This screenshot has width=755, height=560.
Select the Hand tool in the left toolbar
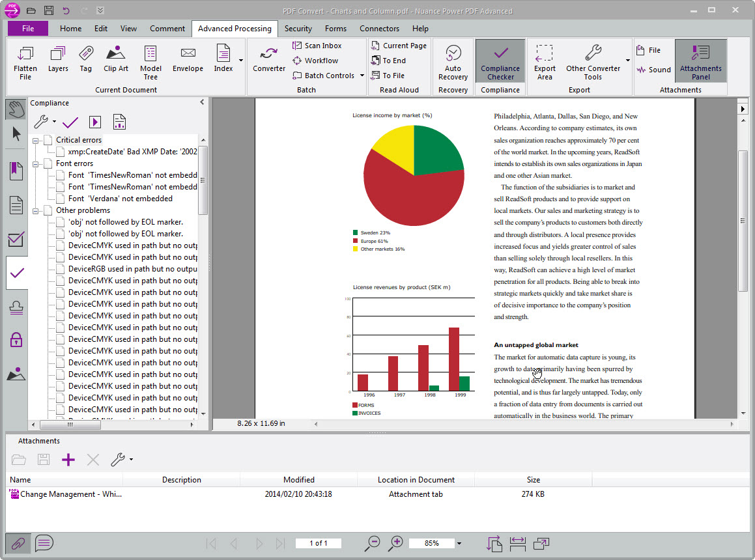pos(16,109)
